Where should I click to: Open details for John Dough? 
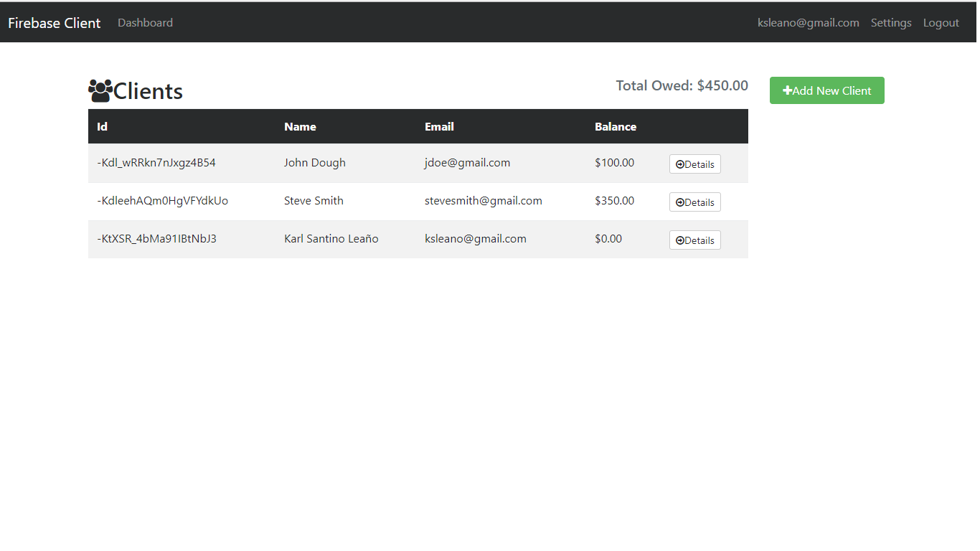click(694, 164)
